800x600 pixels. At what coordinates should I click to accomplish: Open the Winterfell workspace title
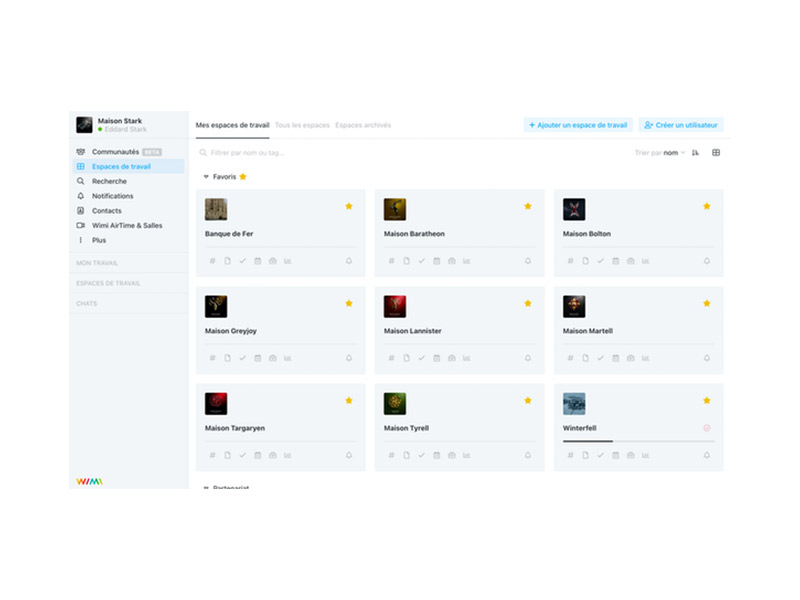(x=580, y=428)
